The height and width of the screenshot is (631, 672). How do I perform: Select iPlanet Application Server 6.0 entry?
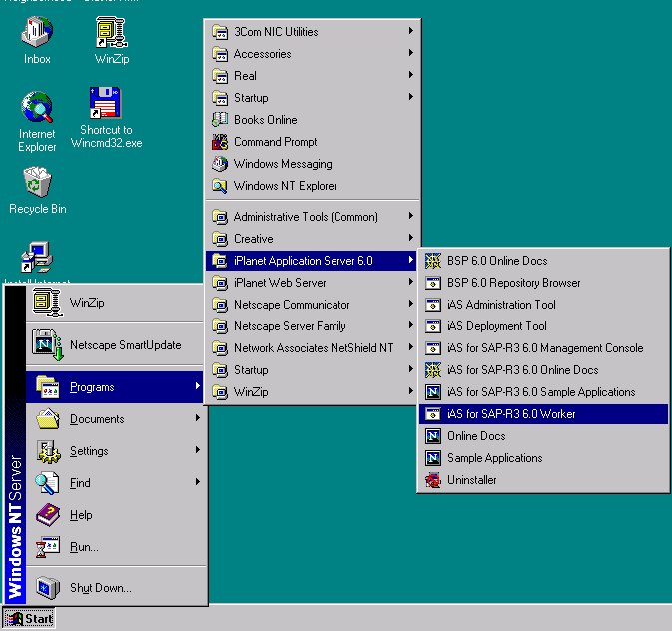pos(312,261)
